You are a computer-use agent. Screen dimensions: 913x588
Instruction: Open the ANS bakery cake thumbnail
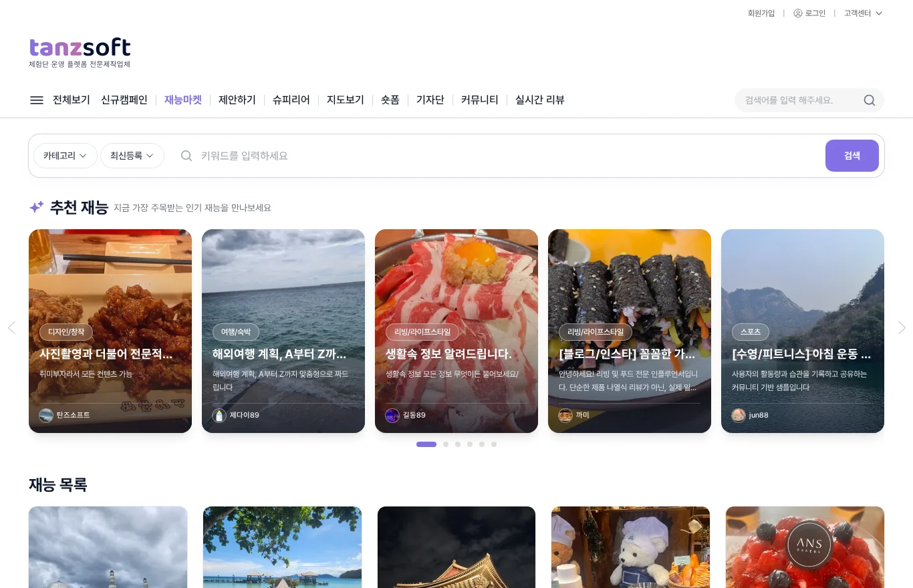(805, 547)
